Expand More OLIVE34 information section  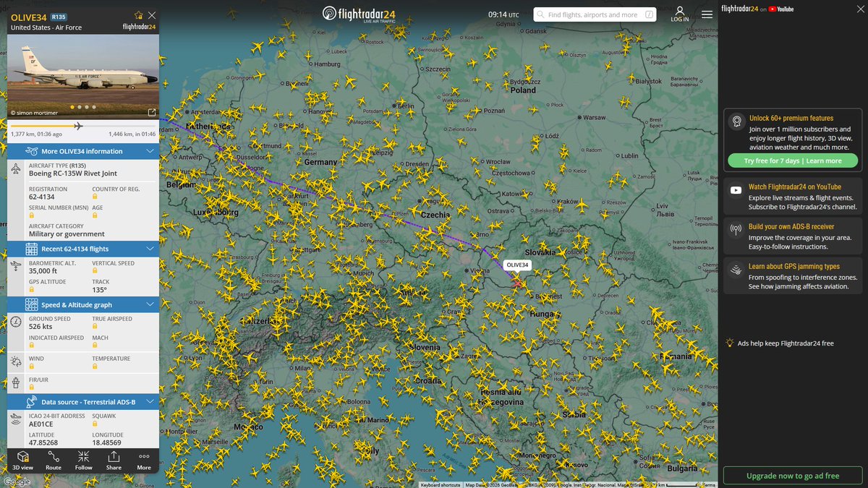[83, 151]
